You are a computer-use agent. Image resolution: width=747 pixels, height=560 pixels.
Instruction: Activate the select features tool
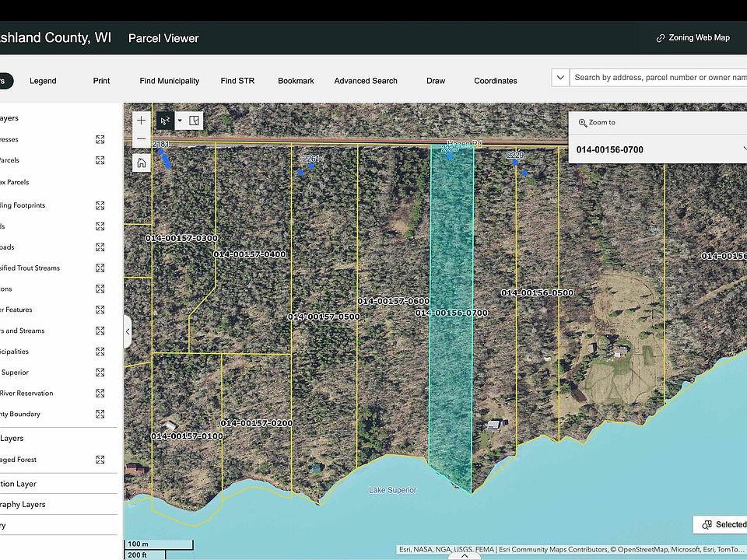pyautogui.click(x=164, y=121)
